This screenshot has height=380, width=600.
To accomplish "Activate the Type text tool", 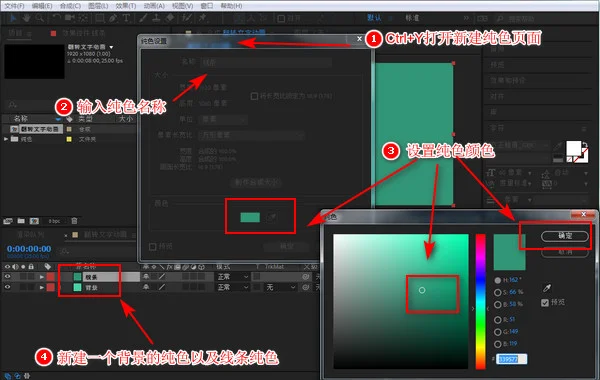I will [126, 18].
